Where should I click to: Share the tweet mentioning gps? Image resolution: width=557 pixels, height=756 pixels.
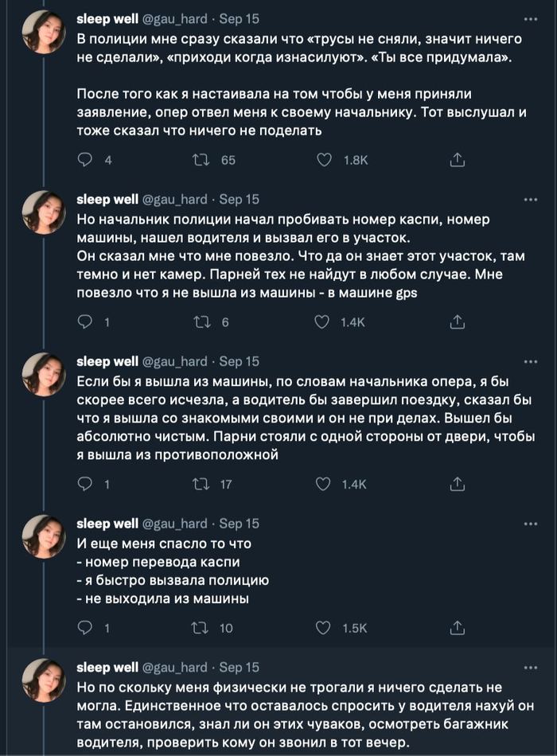coord(458,322)
